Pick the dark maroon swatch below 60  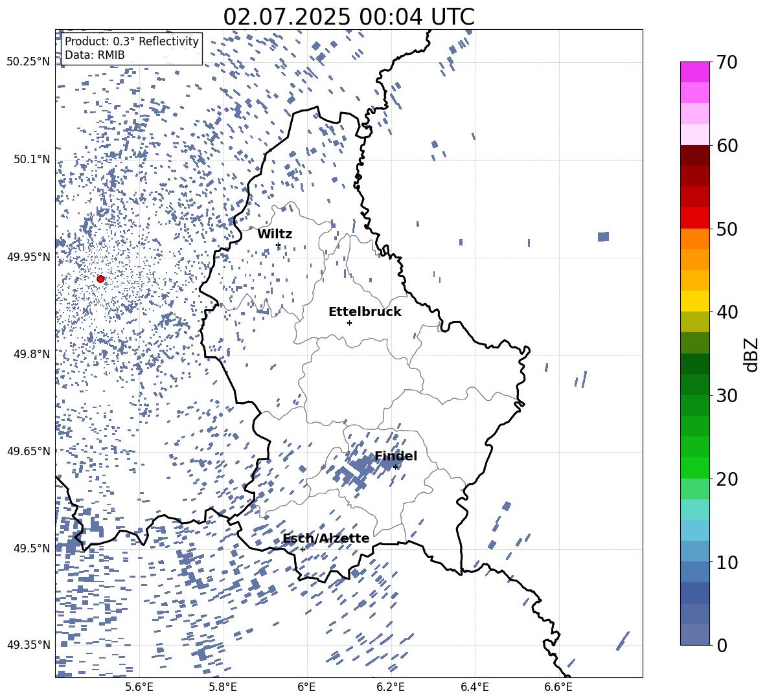click(x=695, y=156)
